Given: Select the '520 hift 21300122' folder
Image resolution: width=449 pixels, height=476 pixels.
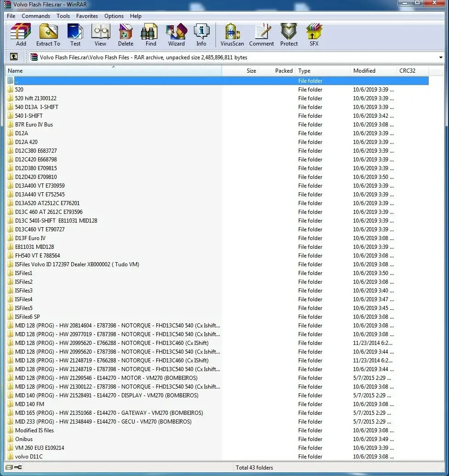Looking at the screenshot, I should click(x=217, y=98).
